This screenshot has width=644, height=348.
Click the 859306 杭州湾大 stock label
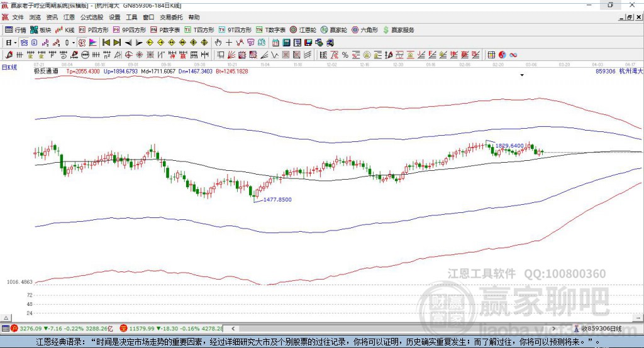tap(619, 72)
